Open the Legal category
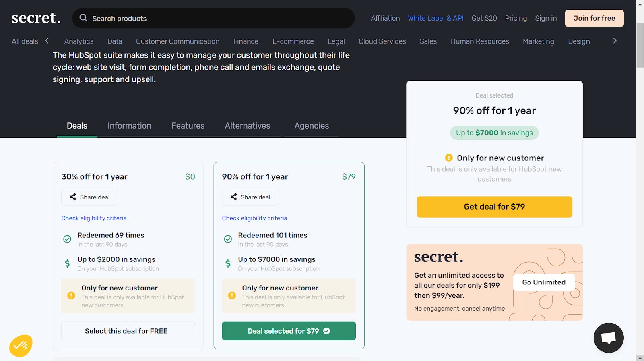Screen dimensions: 644x361 point(336,41)
